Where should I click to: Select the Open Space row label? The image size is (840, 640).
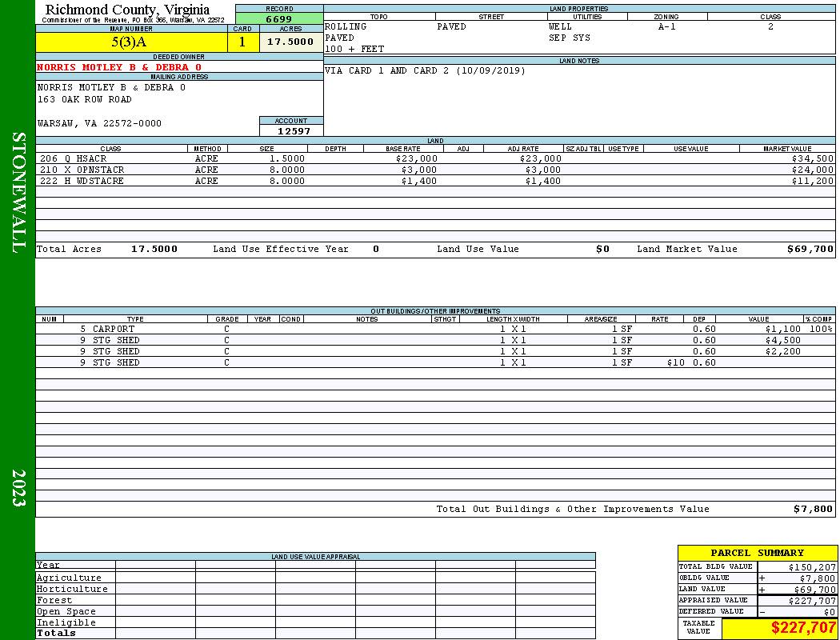click(66, 612)
